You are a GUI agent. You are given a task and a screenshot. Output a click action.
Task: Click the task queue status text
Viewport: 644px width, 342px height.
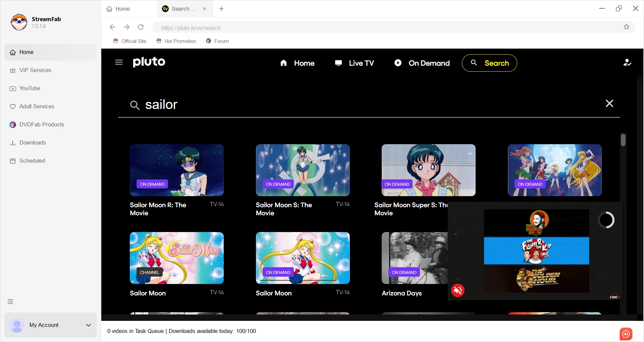pos(181,331)
